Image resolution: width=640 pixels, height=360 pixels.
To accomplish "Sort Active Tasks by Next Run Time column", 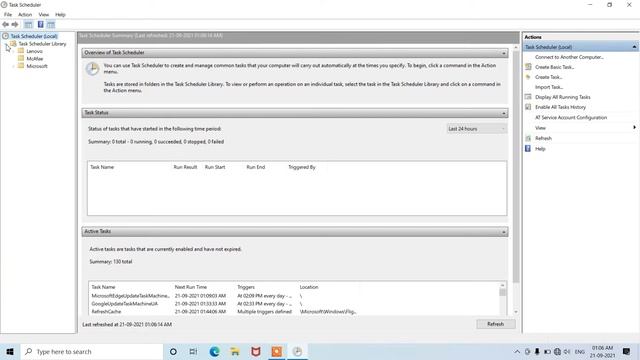I will pos(191,287).
